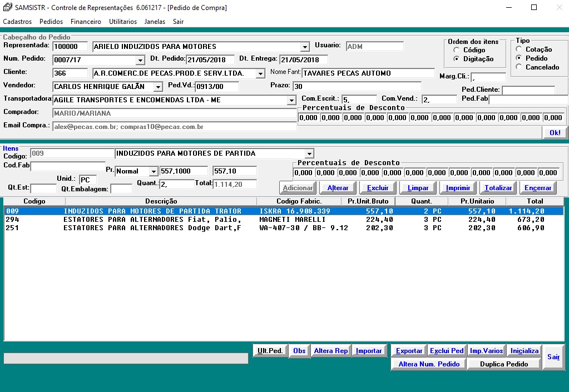
Task: Click the Imprimir button
Action: click(458, 188)
